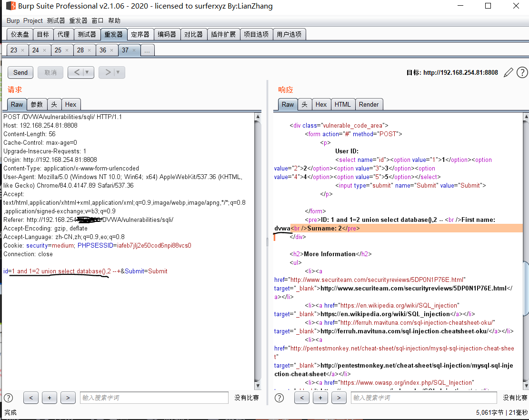Click request search add (+) button
This screenshot has width=529, height=420.
coord(50,398)
